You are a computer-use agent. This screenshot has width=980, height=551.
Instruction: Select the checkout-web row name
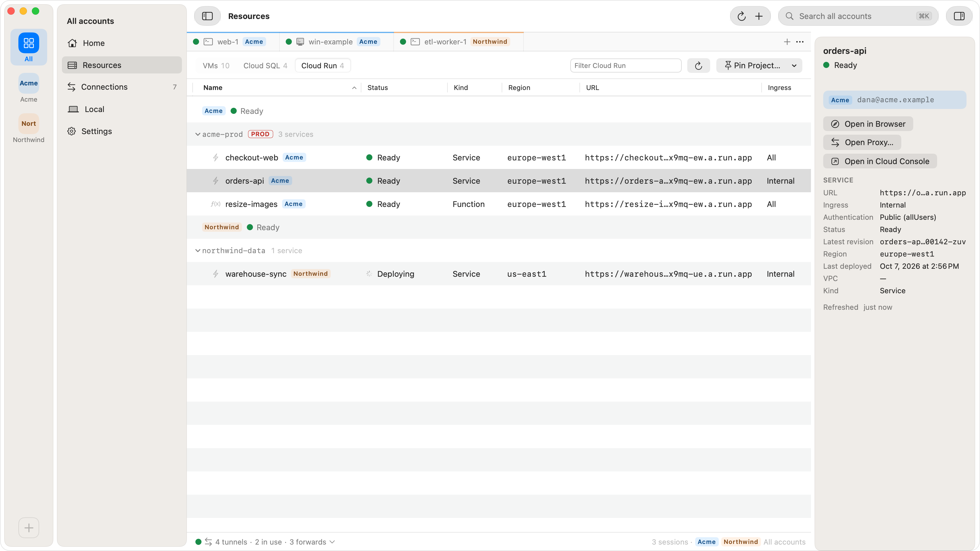pyautogui.click(x=251, y=157)
